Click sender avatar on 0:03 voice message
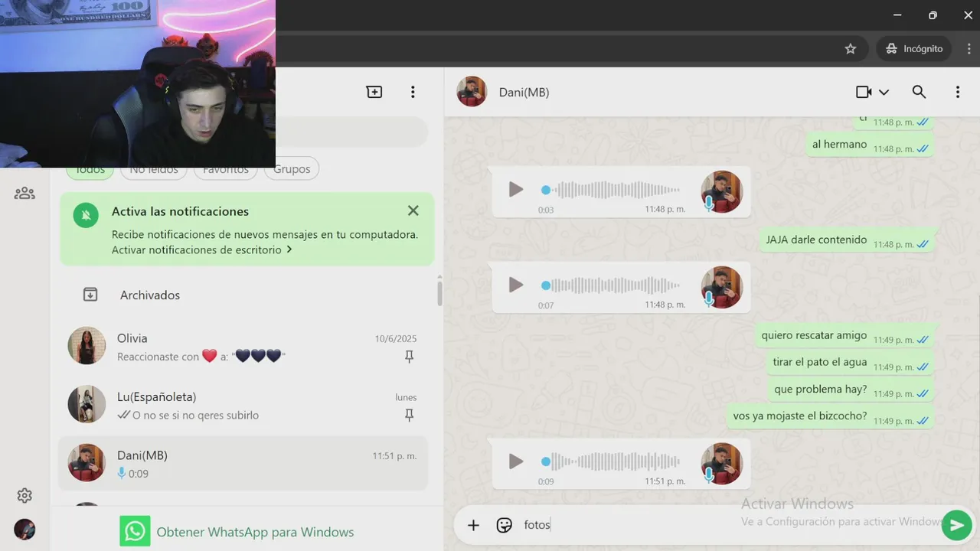980x551 pixels. tap(722, 191)
